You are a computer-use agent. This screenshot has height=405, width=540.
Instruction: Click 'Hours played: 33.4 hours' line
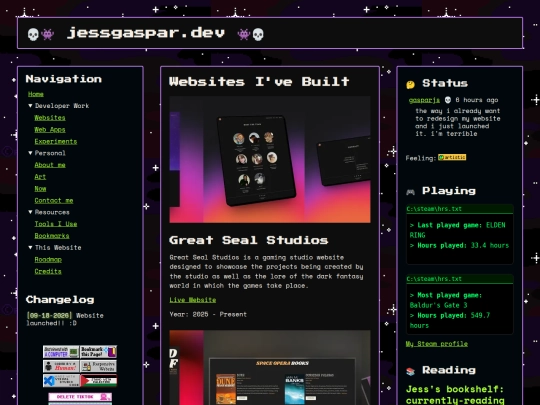(x=459, y=246)
